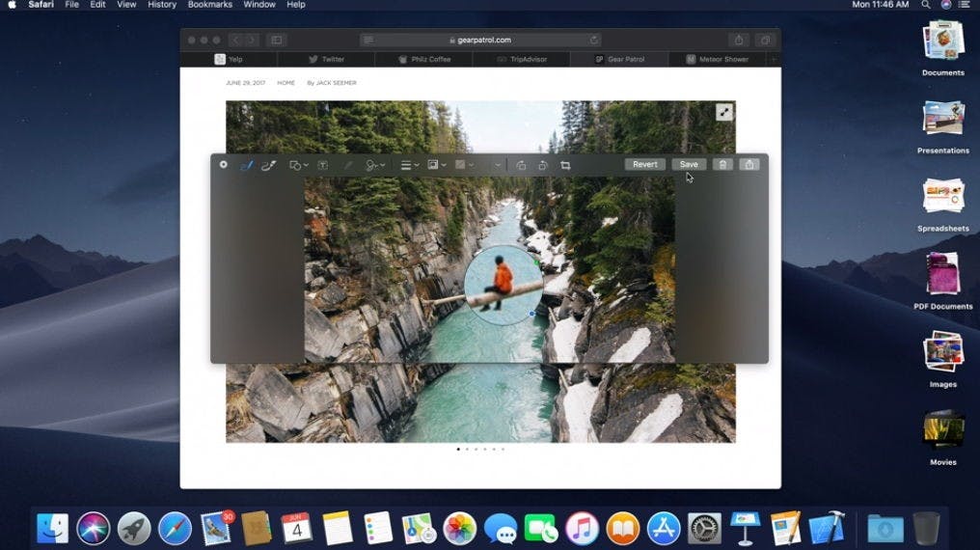Switch to the TripAdvisor tab

[x=522, y=60]
